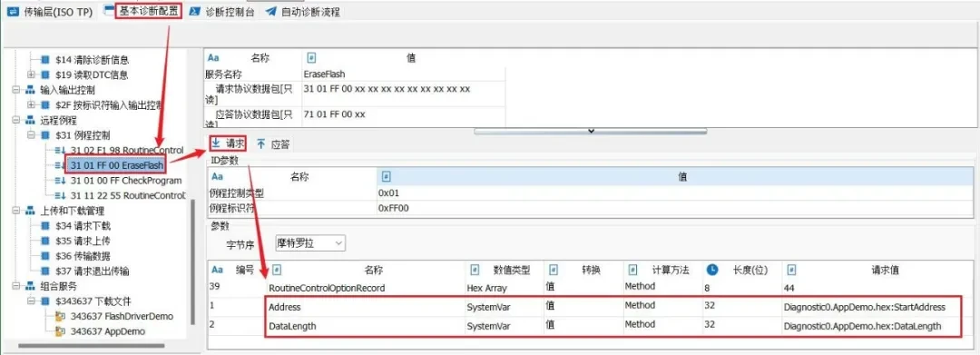Image resolution: width=980 pixels, height=355 pixels.
Task: Click the $14 清除诊断信息 service icon
Action: [45, 60]
